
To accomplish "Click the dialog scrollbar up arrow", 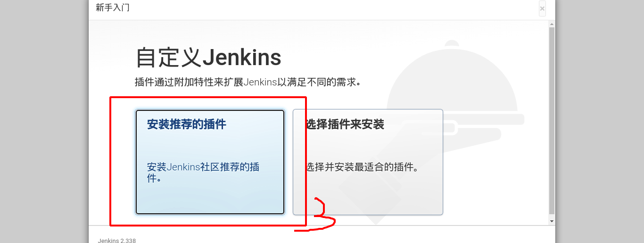I will (552, 24).
